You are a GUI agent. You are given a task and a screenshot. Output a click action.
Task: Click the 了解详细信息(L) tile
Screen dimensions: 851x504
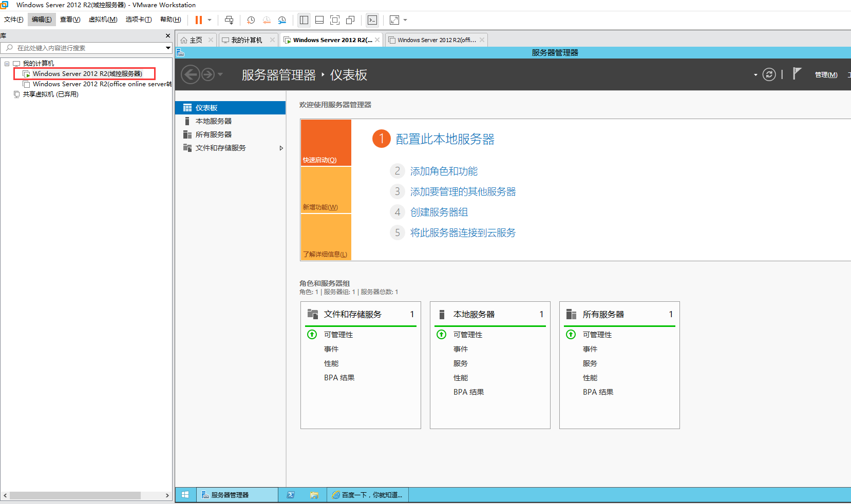coord(326,237)
